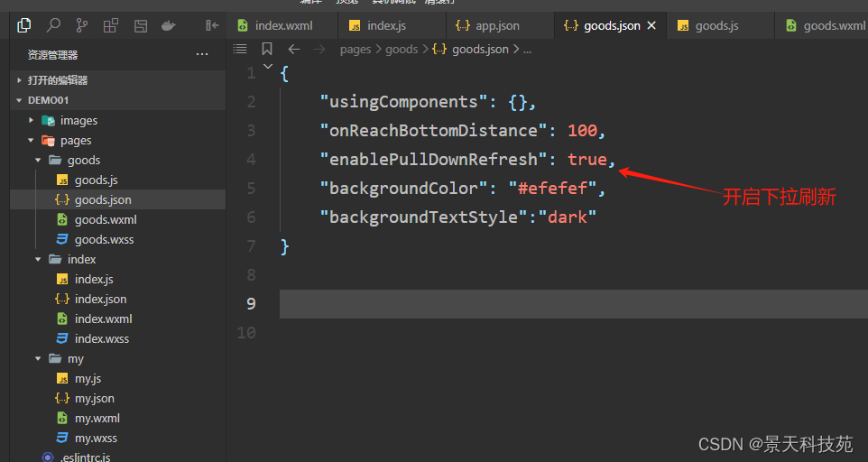Open the Docker whale icon
Image resolution: width=868 pixels, height=462 pixels.
[169, 25]
